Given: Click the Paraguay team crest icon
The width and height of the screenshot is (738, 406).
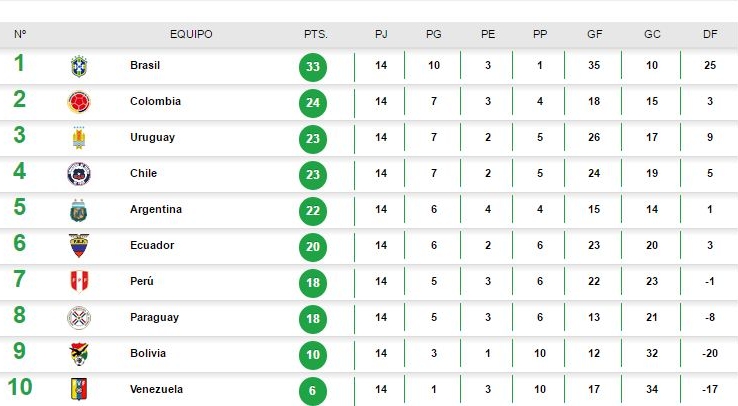Looking at the screenshot, I should pos(79,318).
